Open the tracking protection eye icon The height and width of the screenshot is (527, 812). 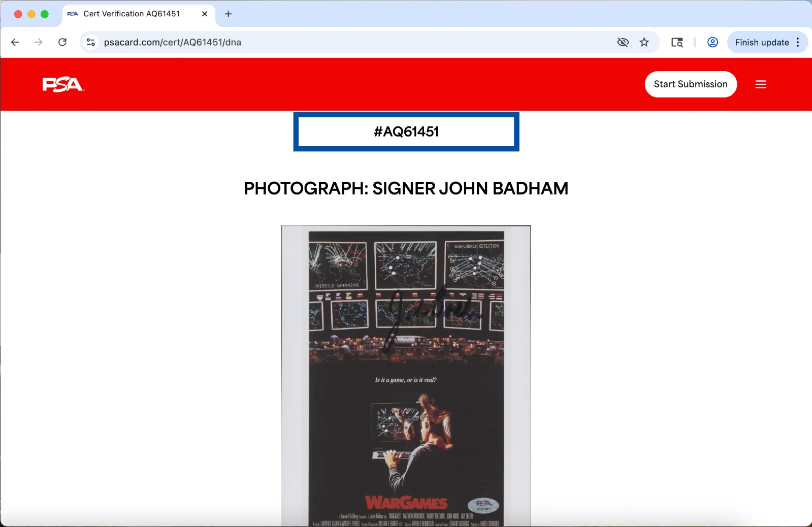tap(623, 42)
